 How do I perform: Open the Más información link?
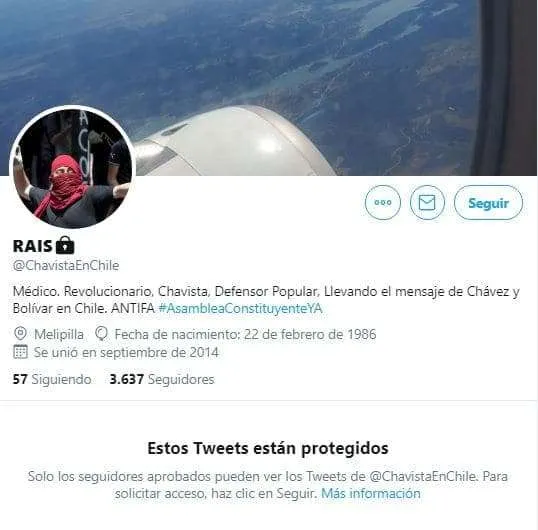pos(371,493)
